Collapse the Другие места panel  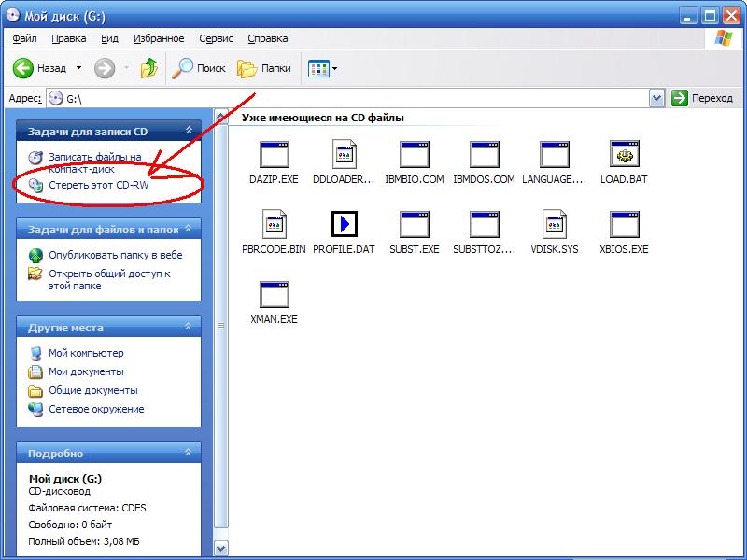coord(189,328)
